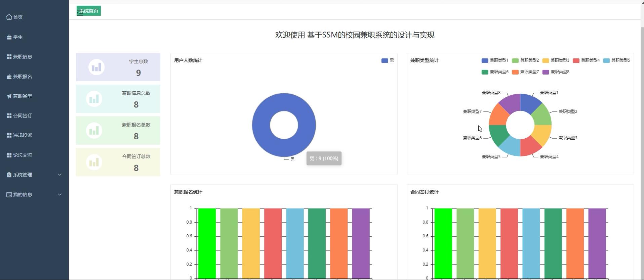Toggle the 兼职类型8 legend item
The width and height of the screenshot is (644, 280).
pos(556,72)
